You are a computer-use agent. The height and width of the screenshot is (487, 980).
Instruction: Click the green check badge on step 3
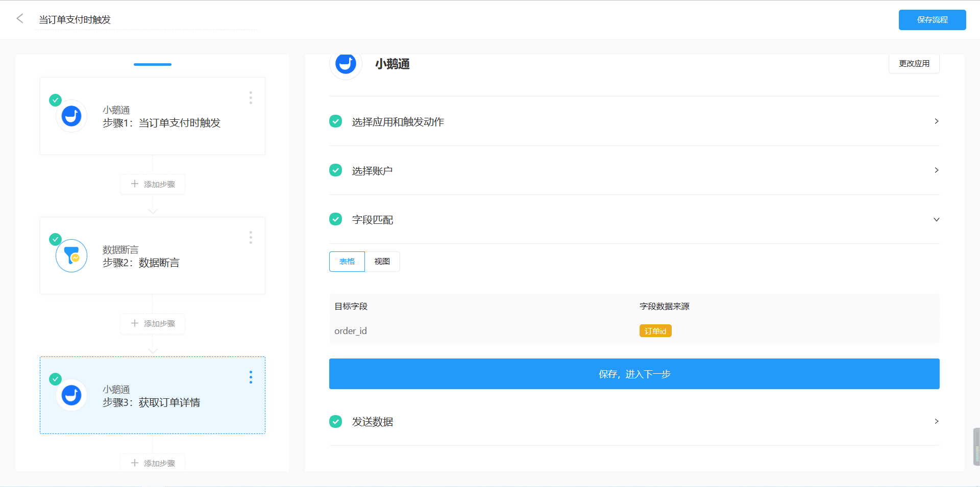tap(55, 379)
